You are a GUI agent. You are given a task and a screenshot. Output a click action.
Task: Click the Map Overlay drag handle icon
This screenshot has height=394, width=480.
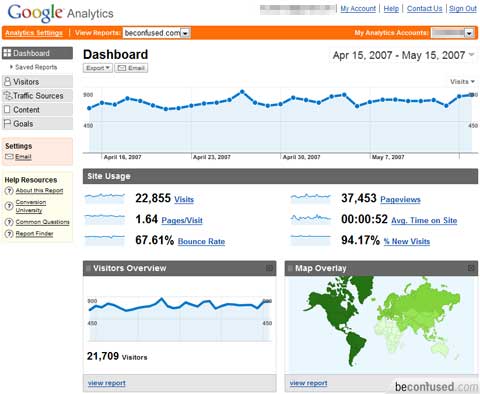(x=290, y=268)
